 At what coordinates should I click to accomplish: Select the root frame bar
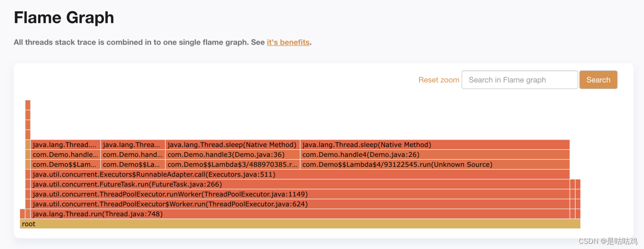[300, 224]
